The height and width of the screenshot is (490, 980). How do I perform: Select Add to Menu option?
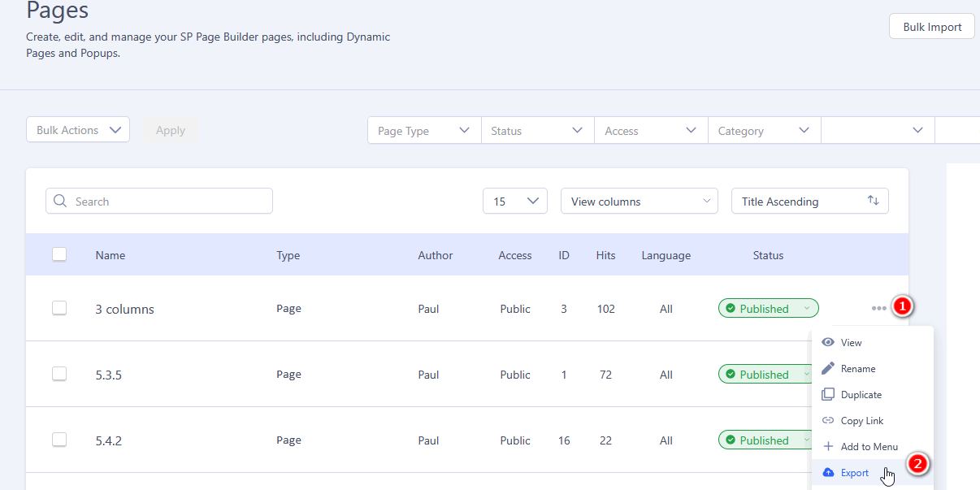tap(869, 447)
